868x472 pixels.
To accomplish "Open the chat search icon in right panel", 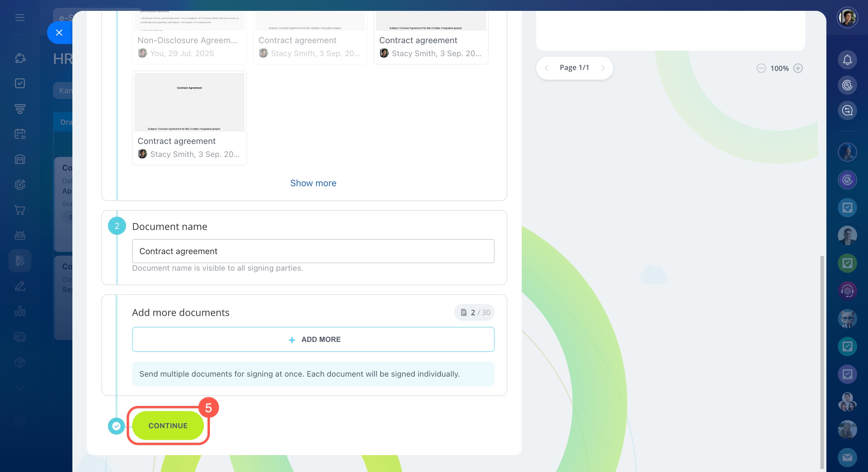I will 847,110.
